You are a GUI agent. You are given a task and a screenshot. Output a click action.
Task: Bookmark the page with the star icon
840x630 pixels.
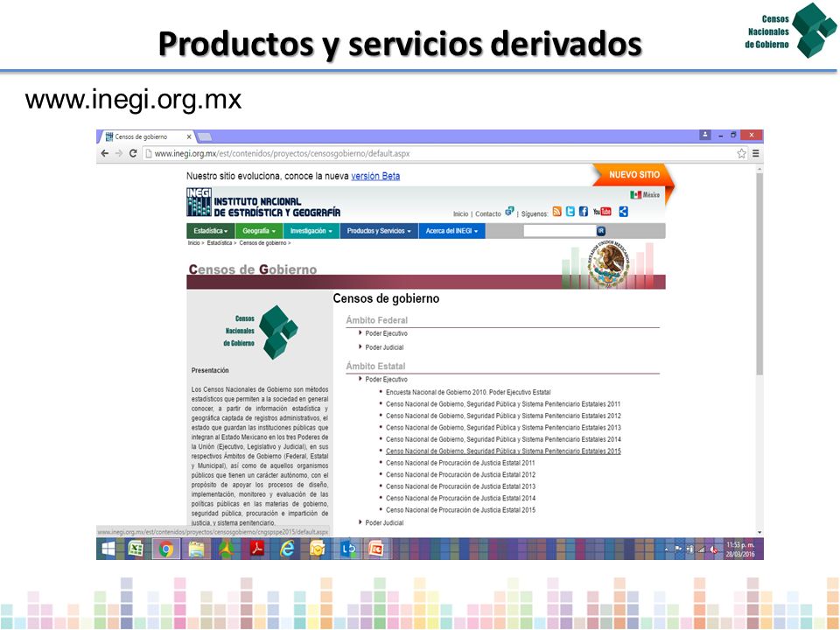(741, 154)
